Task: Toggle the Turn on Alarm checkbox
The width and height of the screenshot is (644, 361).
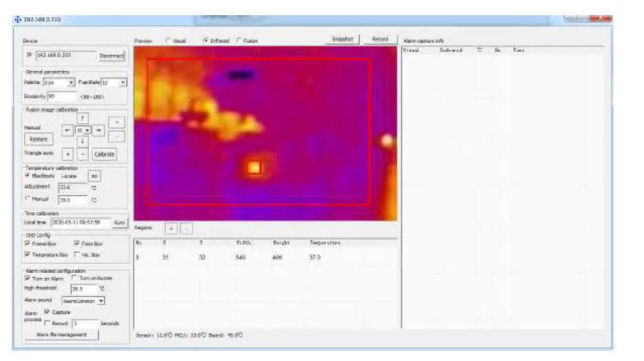Action: click(28, 278)
